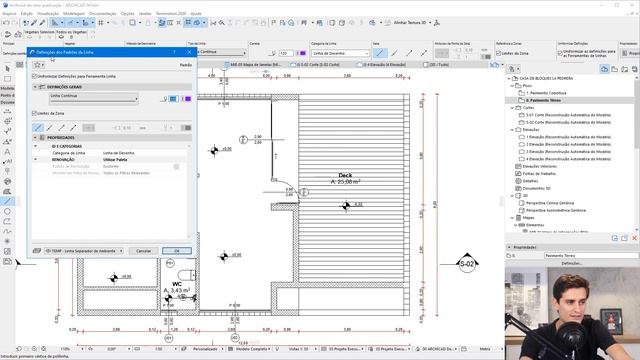This screenshot has width=640, height=360.
Task: Click the eyedropper pick-up parameters icon
Action: tap(34, 23)
